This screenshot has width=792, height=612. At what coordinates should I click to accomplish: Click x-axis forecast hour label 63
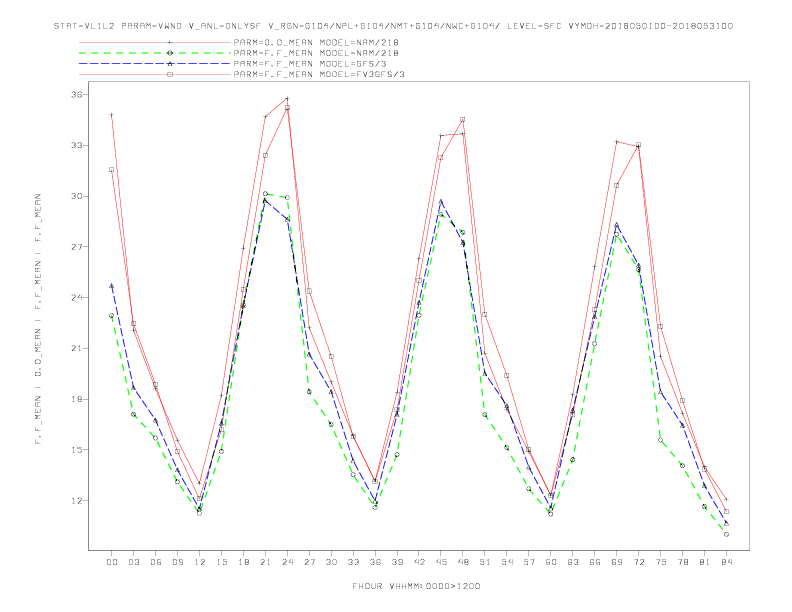[x=573, y=562]
